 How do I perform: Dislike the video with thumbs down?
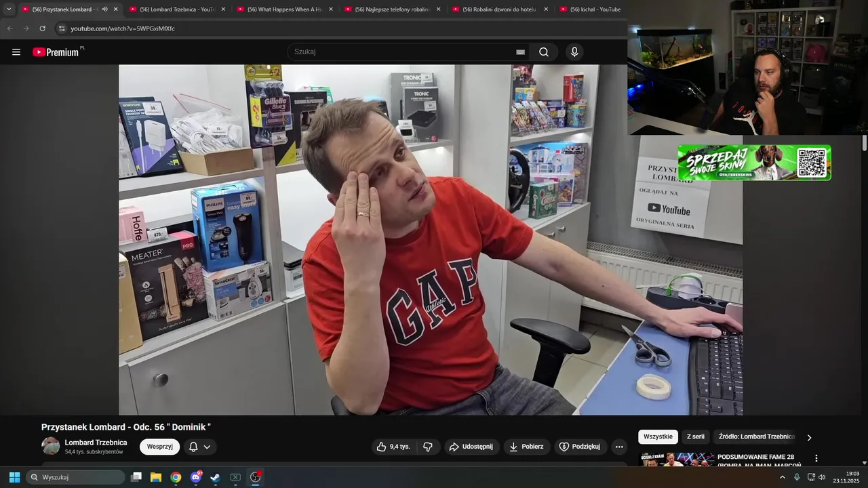(x=428, y=447)
